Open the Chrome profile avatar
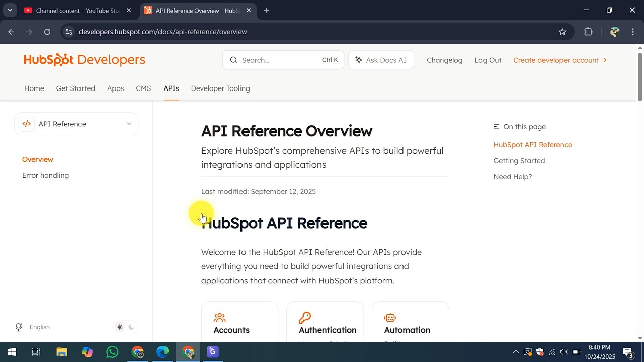This screenshot has width=644, height=362. coord(614,32)
